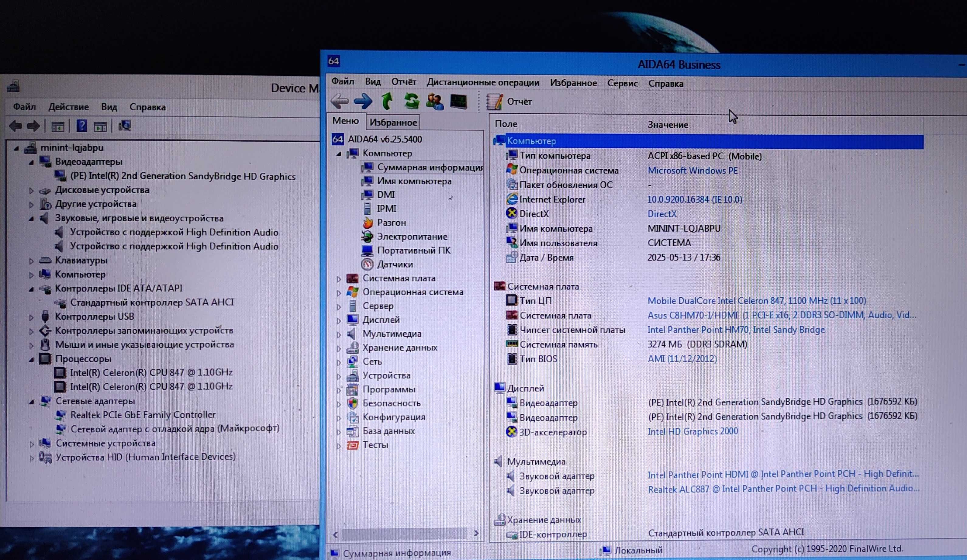Image resolution: width=967 pixels, height=560 pixels.
Task: Select Разгон (overclock) item in AIDA64 tree
Action: pos(392,223)
